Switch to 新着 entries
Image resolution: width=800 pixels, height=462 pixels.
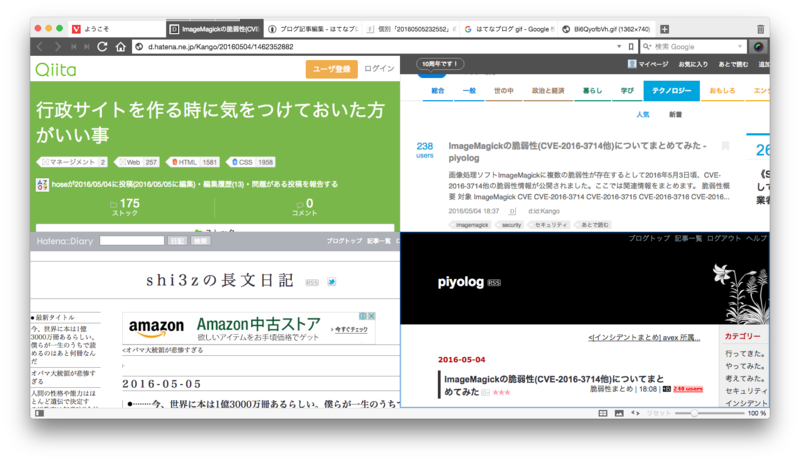(x=675, y=114)
